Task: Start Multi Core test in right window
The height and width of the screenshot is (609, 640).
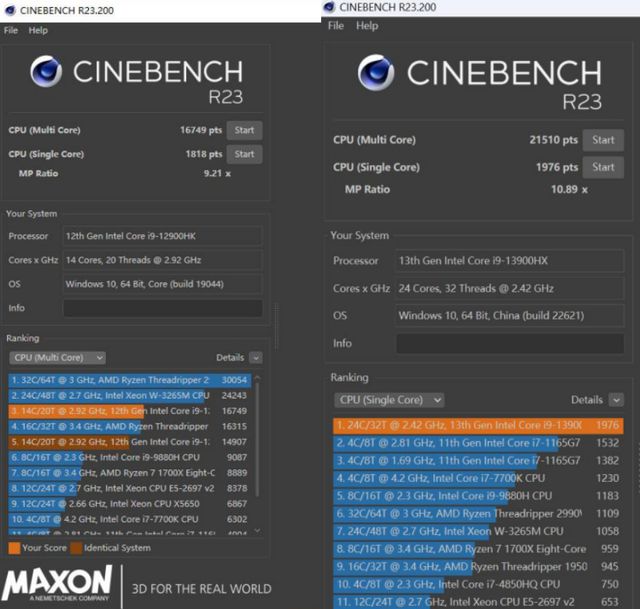Action: tap(603, 140)
